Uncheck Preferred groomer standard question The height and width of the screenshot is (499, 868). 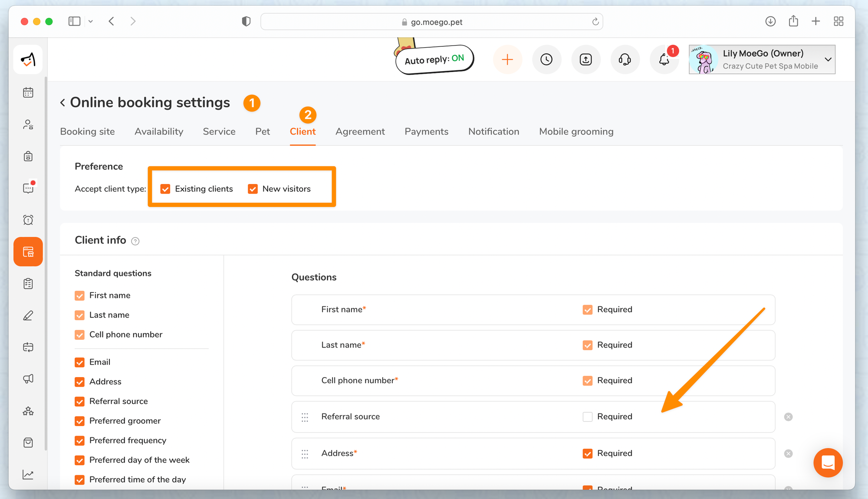(x=79, y=421)
